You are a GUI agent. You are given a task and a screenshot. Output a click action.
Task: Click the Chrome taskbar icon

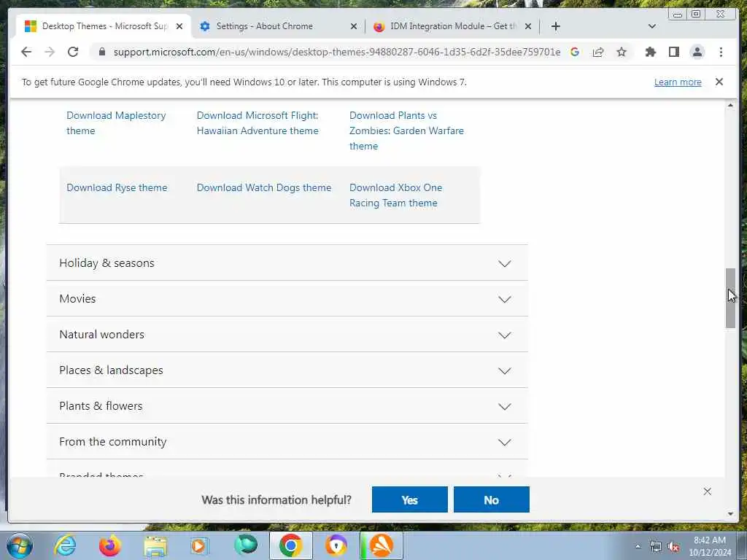(290, 545)
